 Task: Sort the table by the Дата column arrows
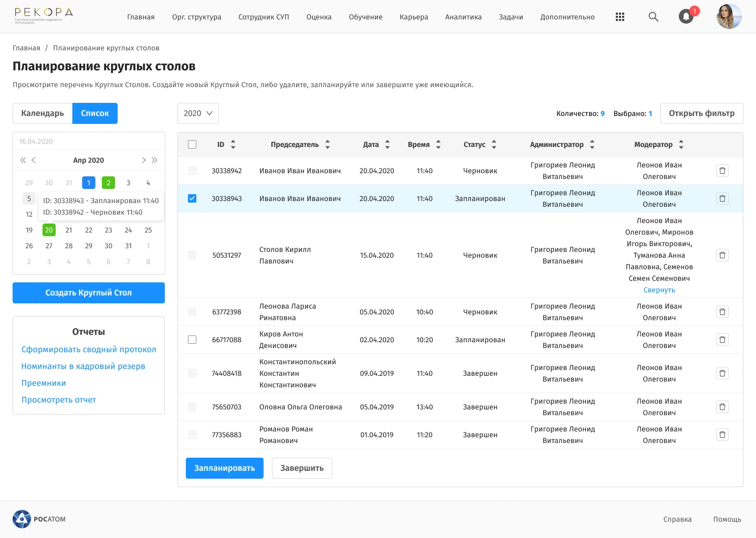(x=387, y=144)
